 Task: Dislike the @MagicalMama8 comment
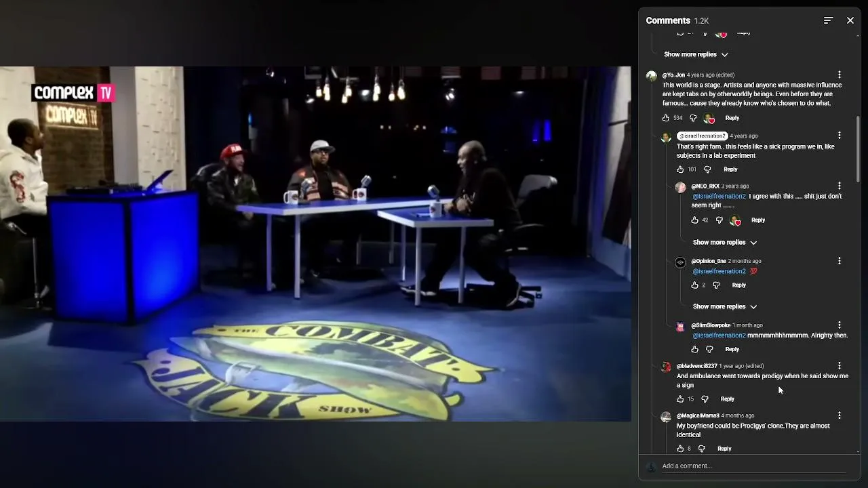tap(702, 449)
